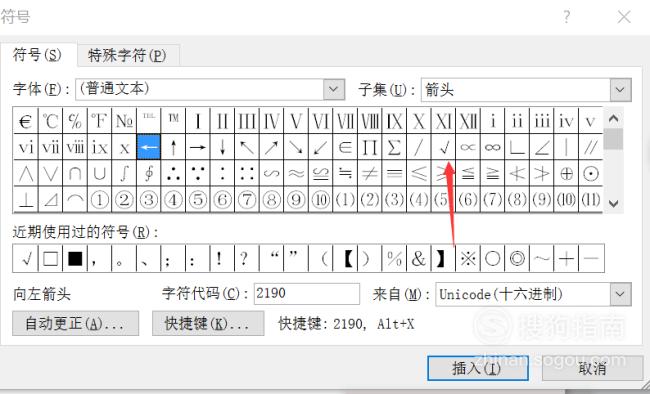Screen dimensions: 650x394
Task: Choose the summation (∑) symbol
Action: 394,147
